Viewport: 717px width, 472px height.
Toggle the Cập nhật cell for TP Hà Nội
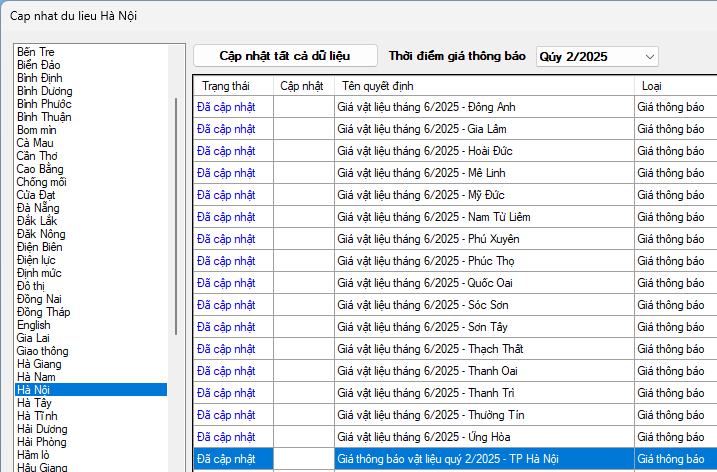(x=303, y=459)
